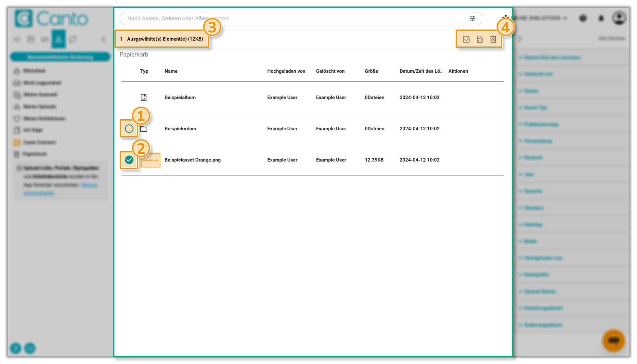This screenshot has height=364, width=637.
Task: Click the Papierkorb heading
Action: pyautogui.click(x=134, y=55)
